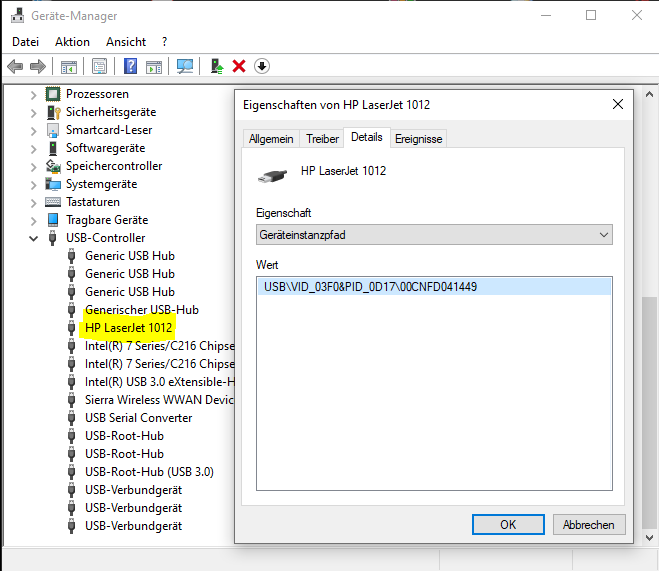Image resolution: width=659 pixels, height=571 pixels.
Task: Click the USB plug image in properties dialog
Action: pyautogui.click(x=272, y=176)
